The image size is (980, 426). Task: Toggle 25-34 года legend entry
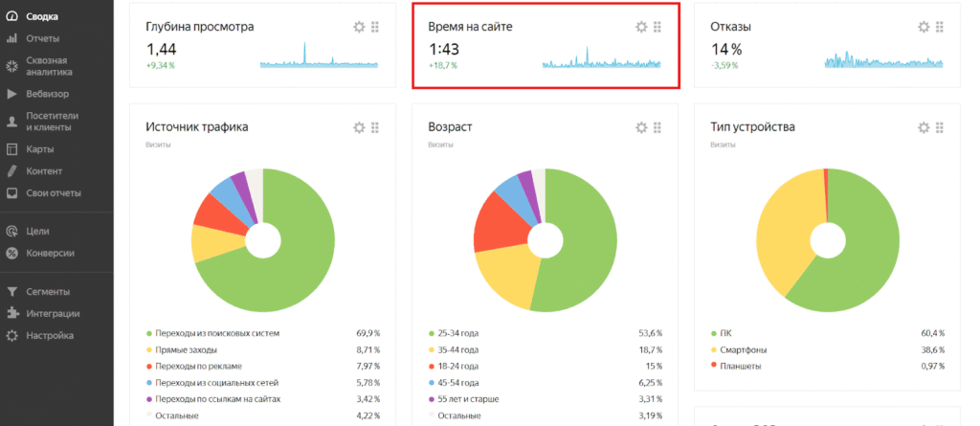coord(461,333)
